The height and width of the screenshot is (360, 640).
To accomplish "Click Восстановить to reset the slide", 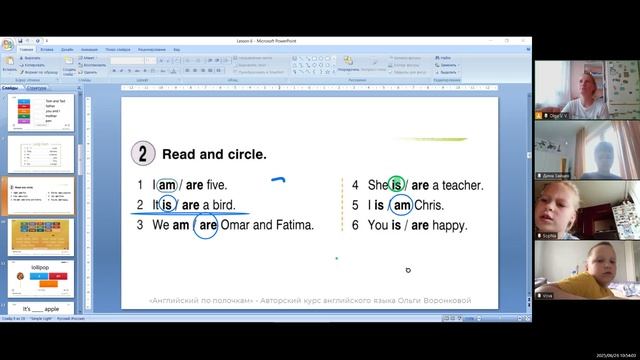I will (92, 65).
